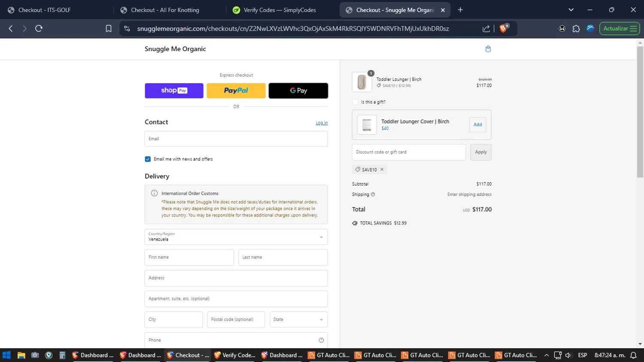The height and width of the screenshot is (362, 644).
Task: Close the Snuggle Me Organic tab
Action: [443, 10]
